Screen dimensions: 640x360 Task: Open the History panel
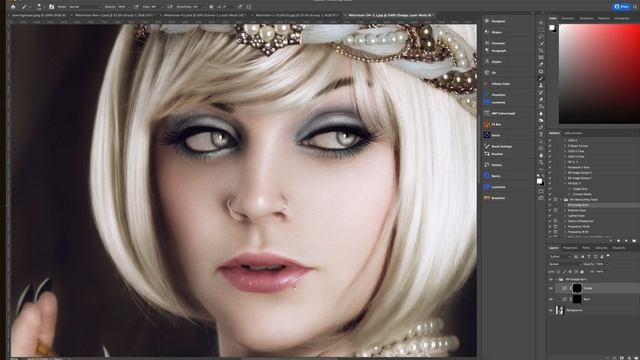[x=493, y=165]
